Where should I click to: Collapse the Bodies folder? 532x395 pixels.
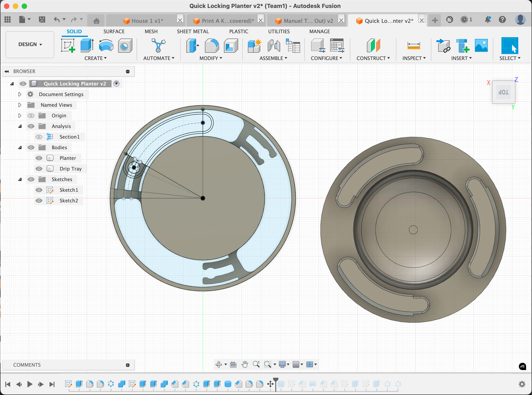tap(20, 147)
